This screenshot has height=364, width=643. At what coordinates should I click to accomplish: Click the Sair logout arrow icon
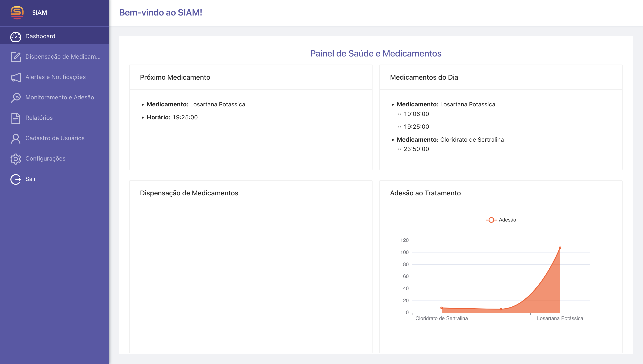pyautogui.click(x=16, y=179)
